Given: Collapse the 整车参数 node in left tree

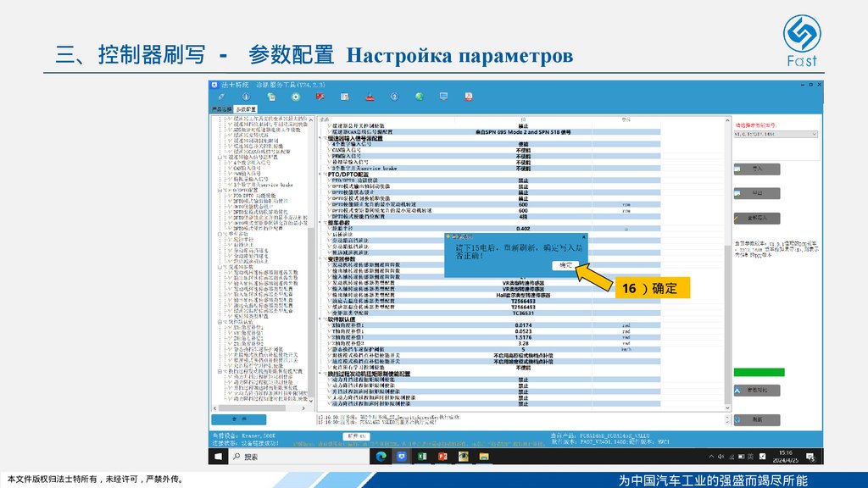Looking at the screenshot, I should (220, 234).
